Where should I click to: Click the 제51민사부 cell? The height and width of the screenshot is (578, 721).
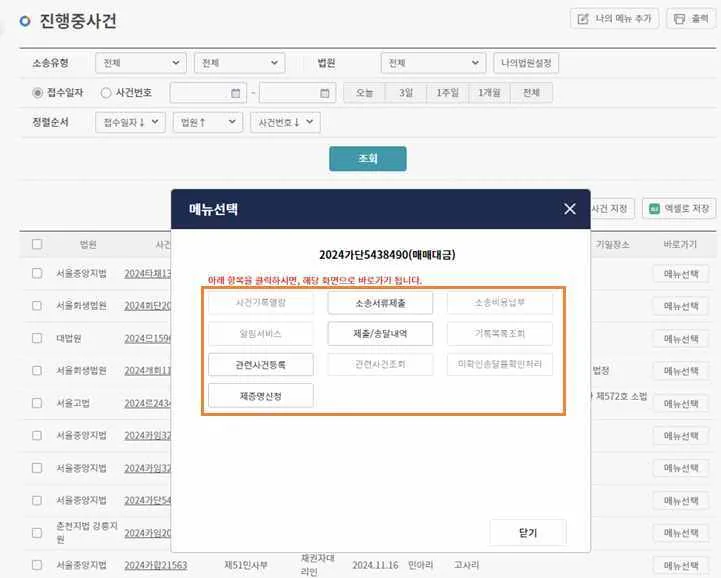click(246, 565)
